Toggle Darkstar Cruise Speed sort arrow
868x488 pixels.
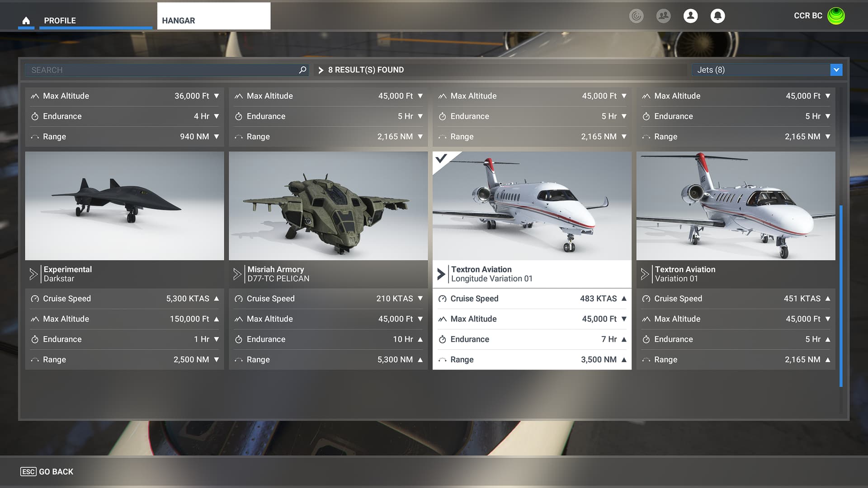217,299
